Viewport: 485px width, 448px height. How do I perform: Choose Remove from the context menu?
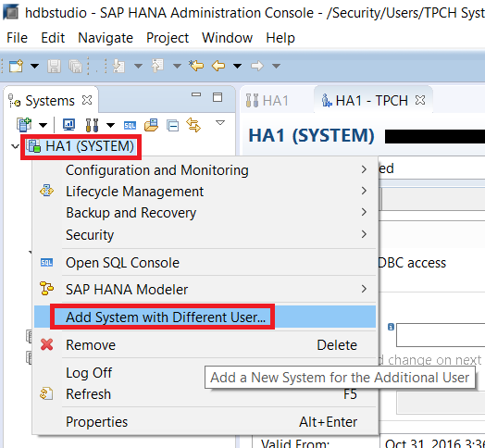[205, 344]
